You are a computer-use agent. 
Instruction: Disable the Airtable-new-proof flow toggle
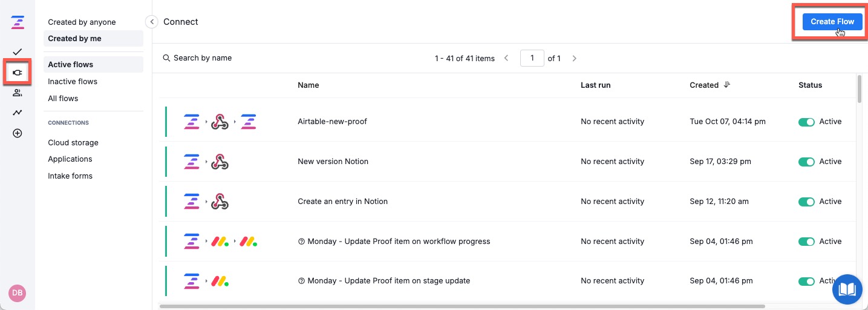[x=806, y=122]
